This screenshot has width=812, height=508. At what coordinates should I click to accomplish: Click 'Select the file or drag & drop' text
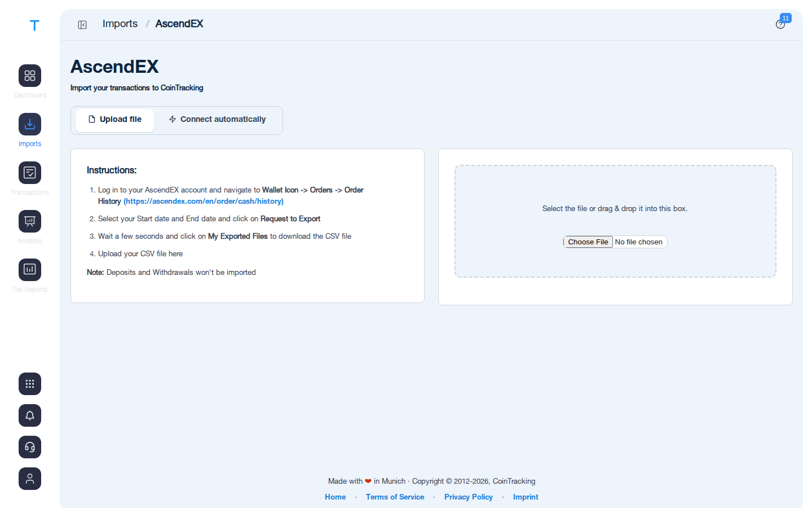615,209
